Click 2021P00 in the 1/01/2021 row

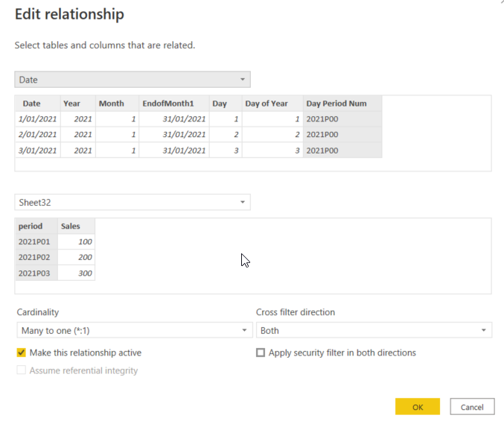pos(342,119)
